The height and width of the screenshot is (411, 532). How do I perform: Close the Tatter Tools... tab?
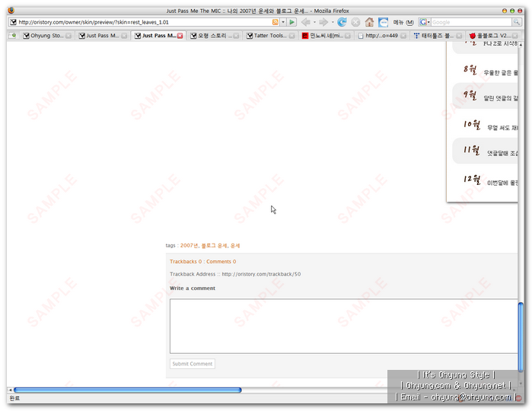[291, 36]
